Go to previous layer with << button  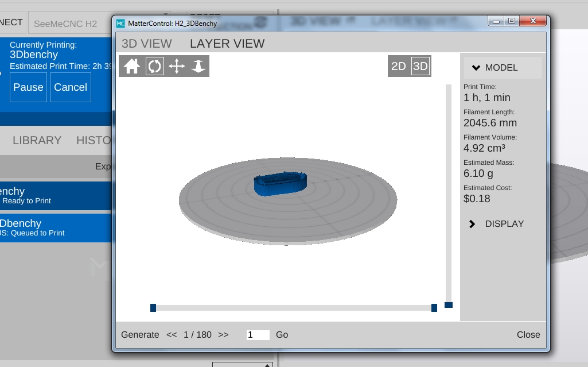pos(172,335)
